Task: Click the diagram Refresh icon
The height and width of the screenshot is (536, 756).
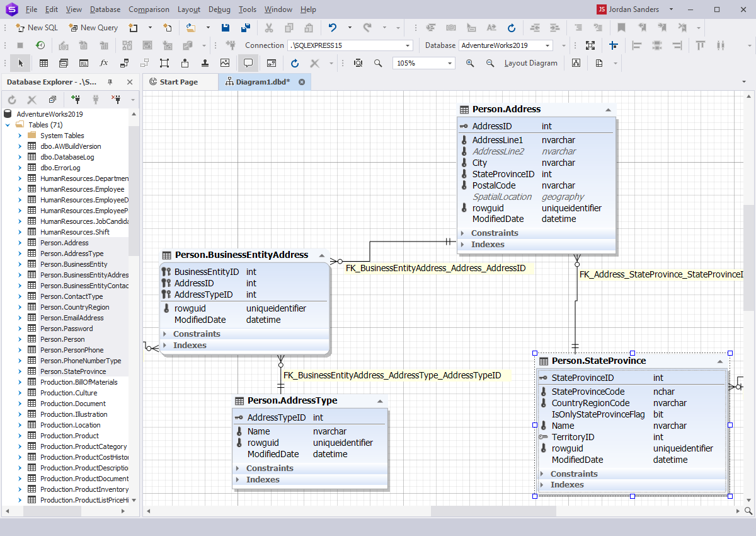Action: [x=295, y=63]
